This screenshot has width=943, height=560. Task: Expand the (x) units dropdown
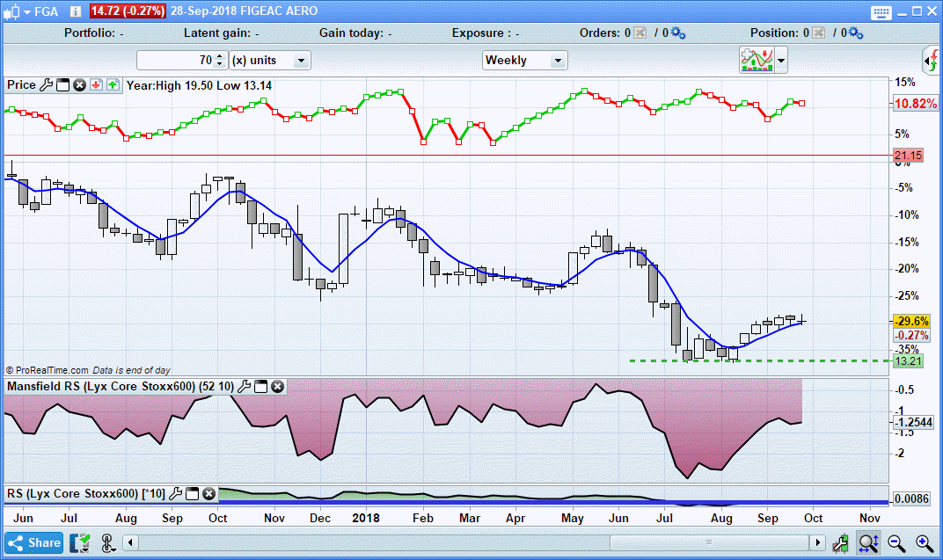click(301, 61)
